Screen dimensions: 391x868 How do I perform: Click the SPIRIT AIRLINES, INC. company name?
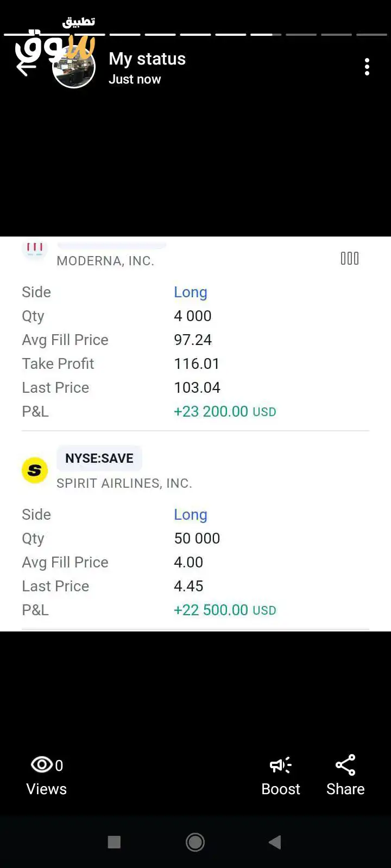(x=124, y=483)
